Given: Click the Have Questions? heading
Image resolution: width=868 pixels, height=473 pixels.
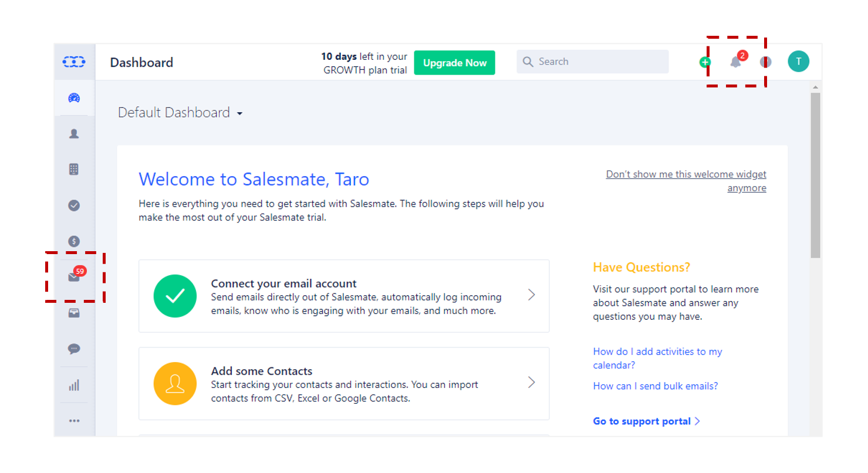Looking at the screenshot, I should 641,267.
